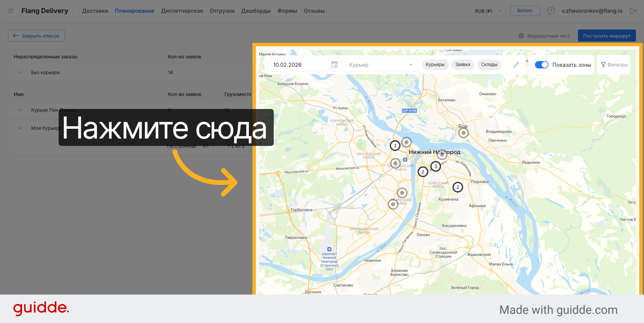Image resolution: width=644 pixels, height=323 pixels.
Task: Open the calendar icon in the date field
Action: tap(334, 64)
